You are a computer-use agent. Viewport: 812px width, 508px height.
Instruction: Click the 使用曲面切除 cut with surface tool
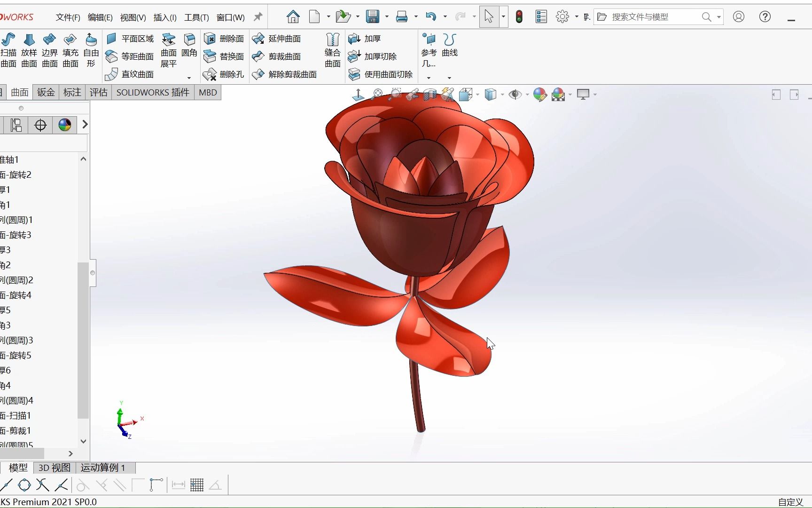pos(381,74)
